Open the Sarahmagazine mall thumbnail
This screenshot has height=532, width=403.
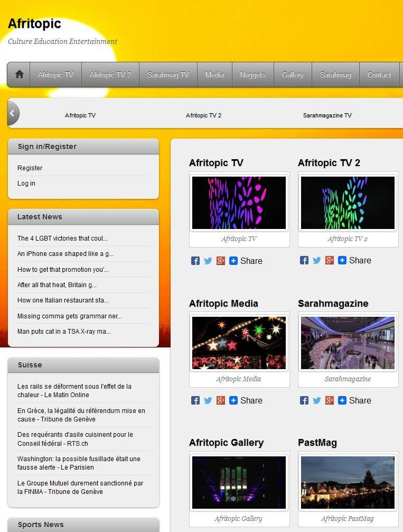pos(348,343)
